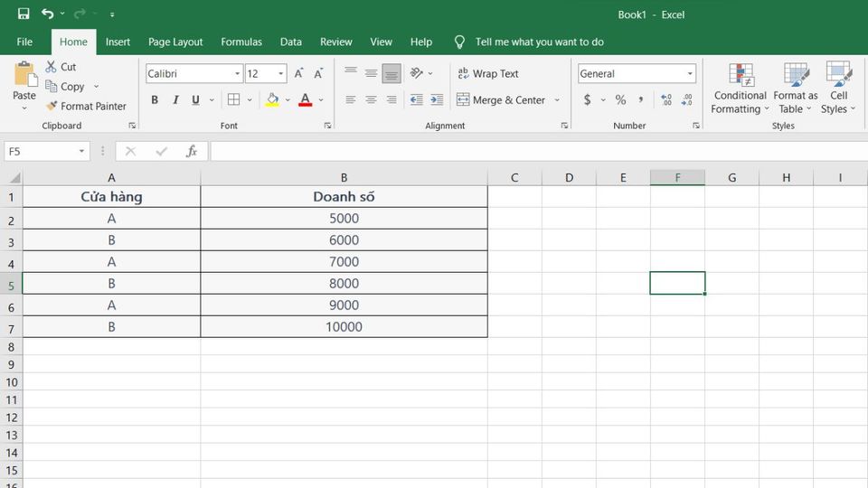Switch to the View tab
Screen dimensions: 868x488
pyautogui.click(x=381, y=42)
